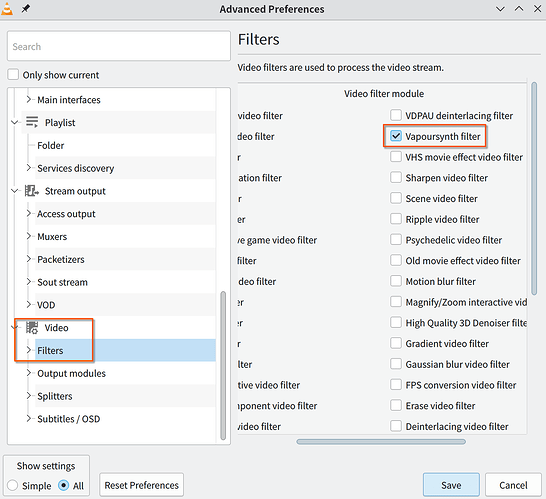Click the pin icon in title bar
Viewport: 546px width, 499px height.
(25, 9)
